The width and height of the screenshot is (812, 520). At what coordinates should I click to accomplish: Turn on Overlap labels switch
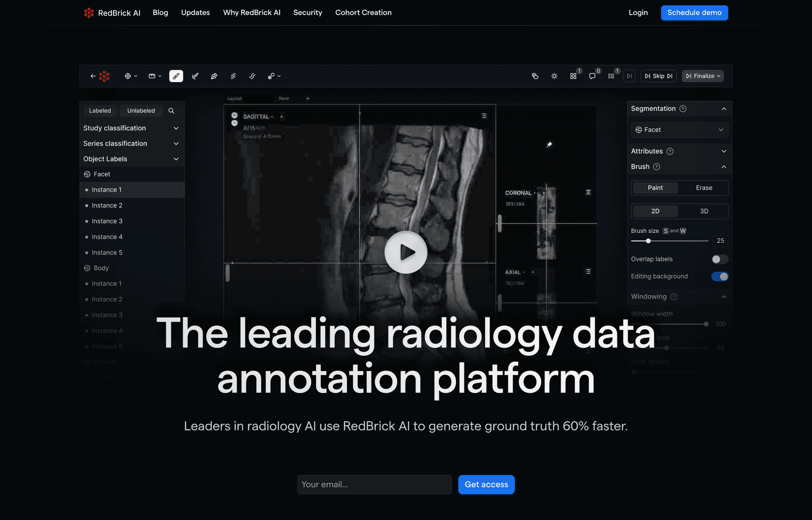(720, 259)
